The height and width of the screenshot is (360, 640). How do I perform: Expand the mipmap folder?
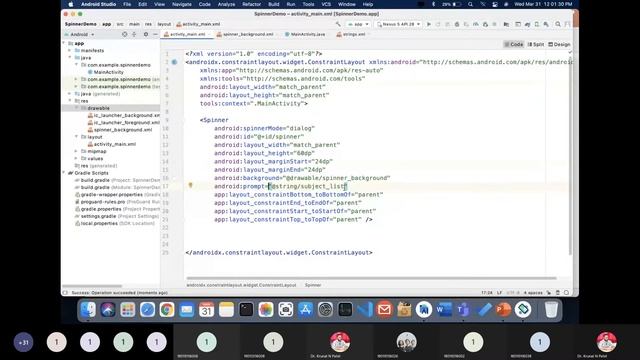76,151
